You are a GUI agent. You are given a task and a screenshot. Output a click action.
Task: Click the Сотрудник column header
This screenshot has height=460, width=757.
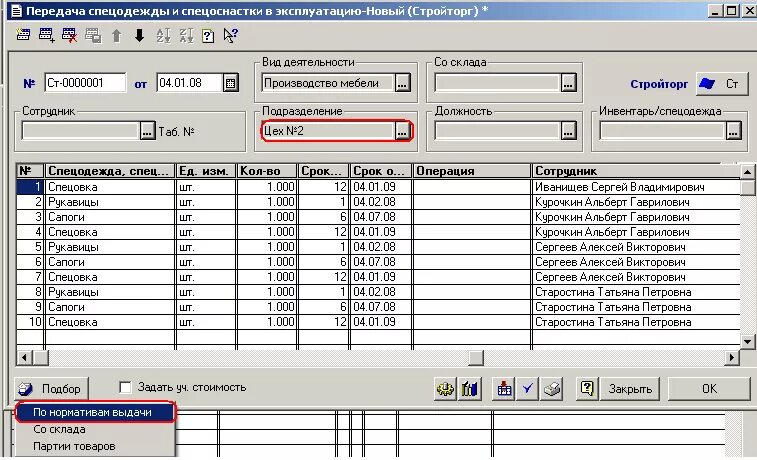click(x=636, y=171)
